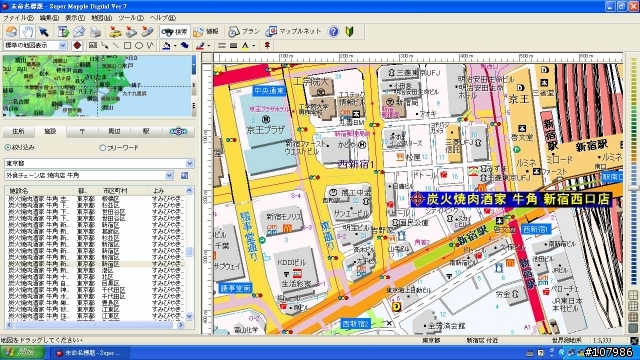This screenshot has width=640, height=360.
Task: Open マップルネット online service
Action: pos(294,31)
